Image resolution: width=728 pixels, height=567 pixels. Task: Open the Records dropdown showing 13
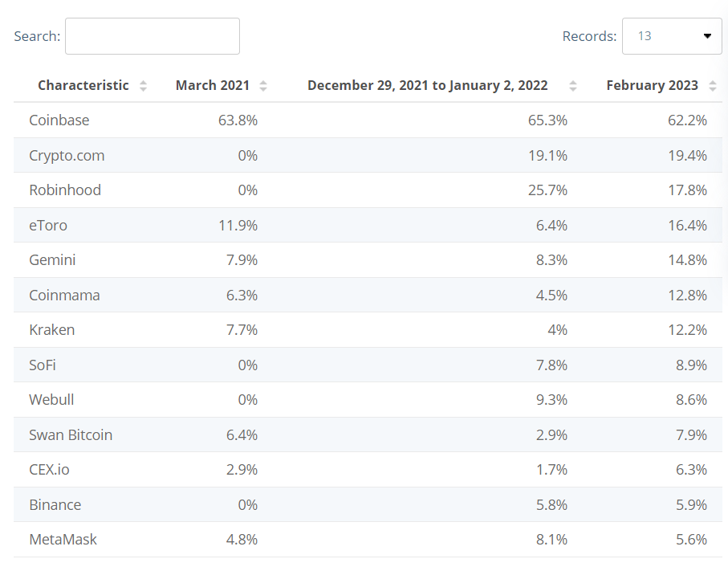tap(671, 36)
